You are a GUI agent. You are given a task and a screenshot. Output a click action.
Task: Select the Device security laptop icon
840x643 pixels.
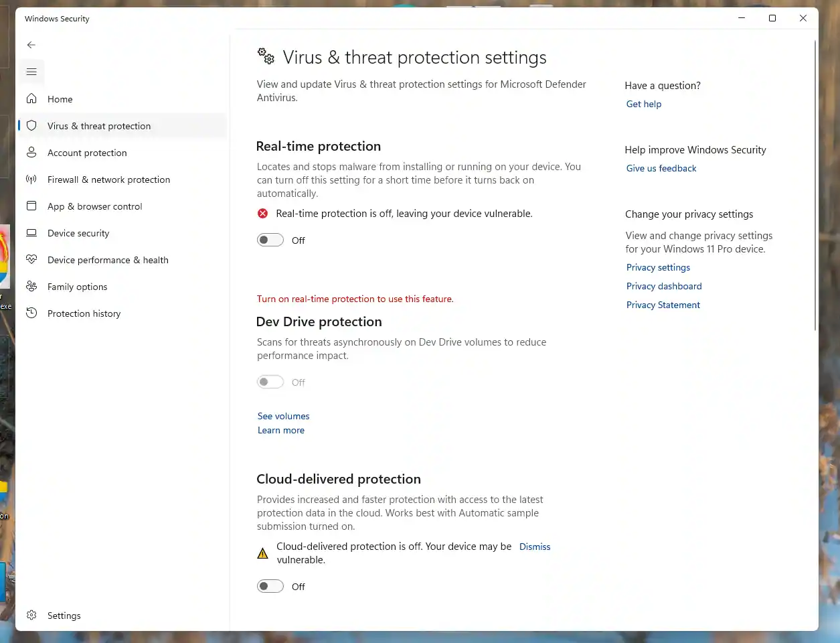click(x=31, y=232)
